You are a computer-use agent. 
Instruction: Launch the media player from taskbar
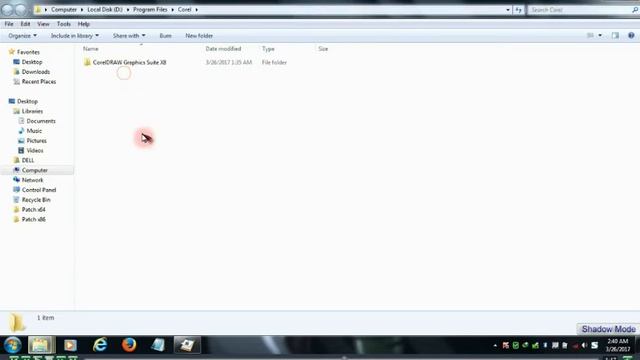[70, 345]
